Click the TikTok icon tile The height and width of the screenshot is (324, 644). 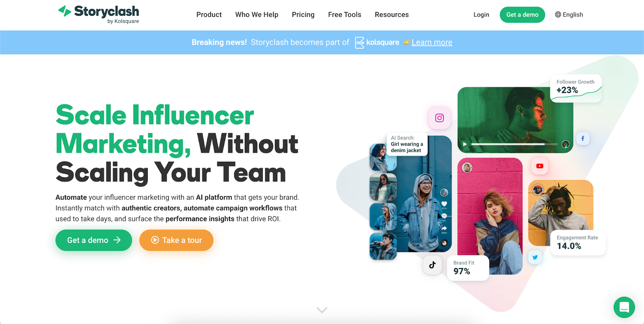coord(432,265)
